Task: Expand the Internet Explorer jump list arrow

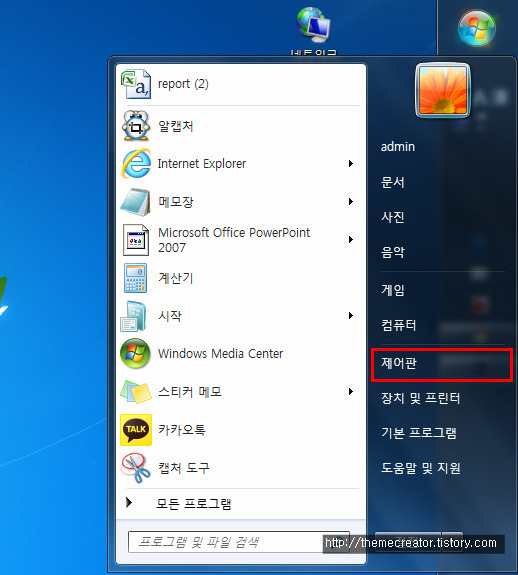Action: pyautogui.click(x=351, y=164)
